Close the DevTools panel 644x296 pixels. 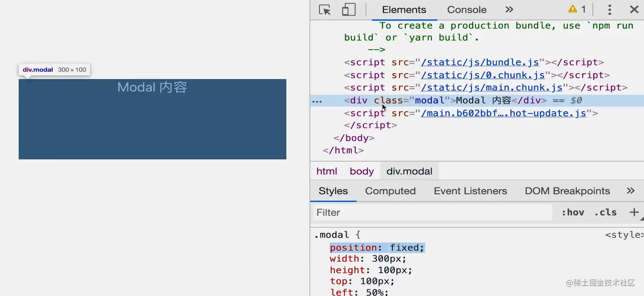pos(634,9)
